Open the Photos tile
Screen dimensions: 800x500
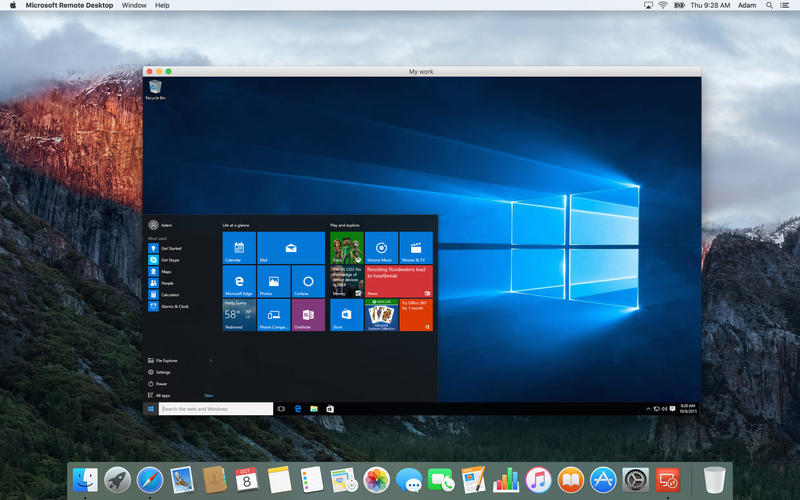click(x=274, y=281)
